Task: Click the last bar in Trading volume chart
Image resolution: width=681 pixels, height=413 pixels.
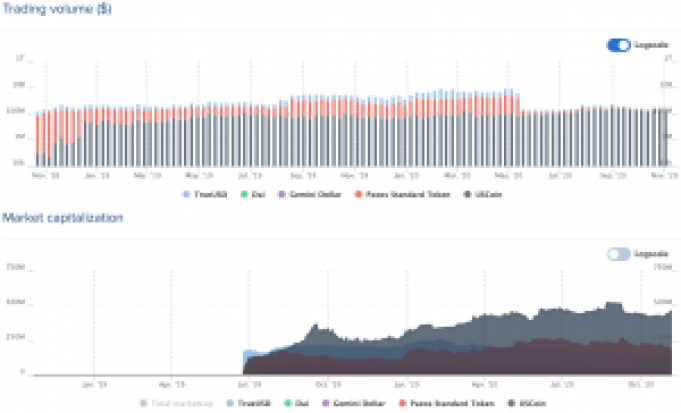Action: (x=666, y=136)
